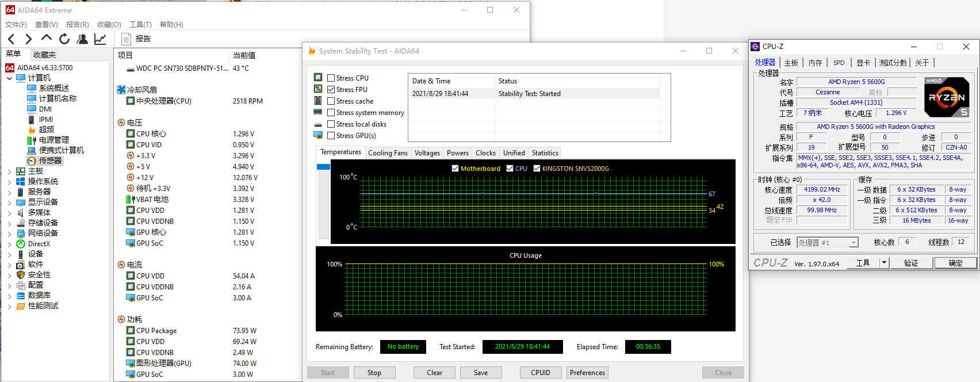Select the CPU Package 73.95 W row
980x382 pixels.
pyautogui.click(x=208, y=331)
